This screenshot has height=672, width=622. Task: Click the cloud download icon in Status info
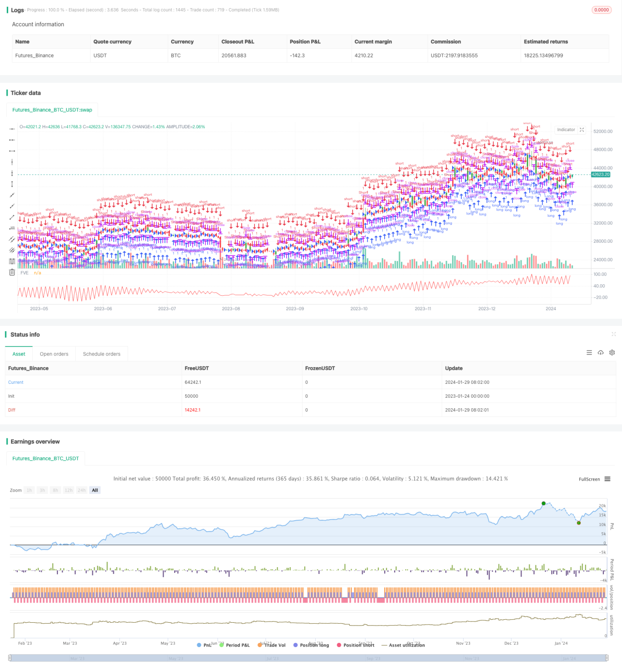pyautogui.click(x=600, y=353)
